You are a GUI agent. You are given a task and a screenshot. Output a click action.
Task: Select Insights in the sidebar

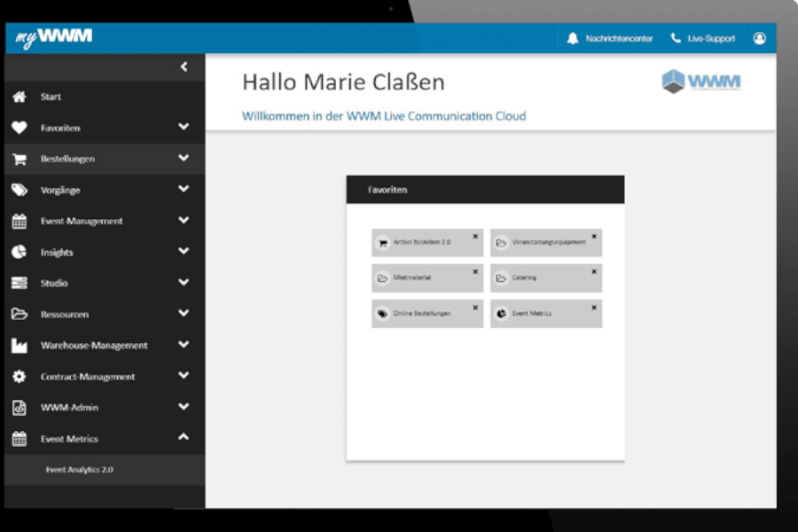coord(105,253)
